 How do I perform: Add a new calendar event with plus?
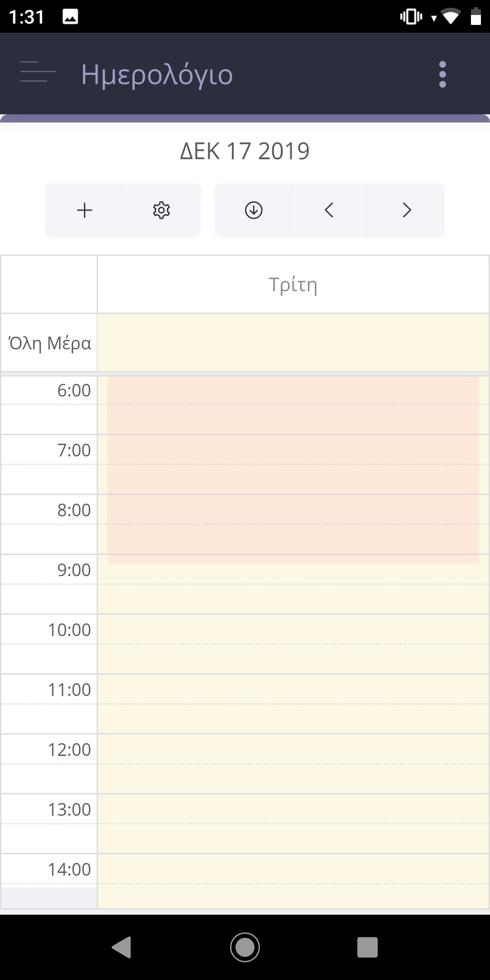84,210
